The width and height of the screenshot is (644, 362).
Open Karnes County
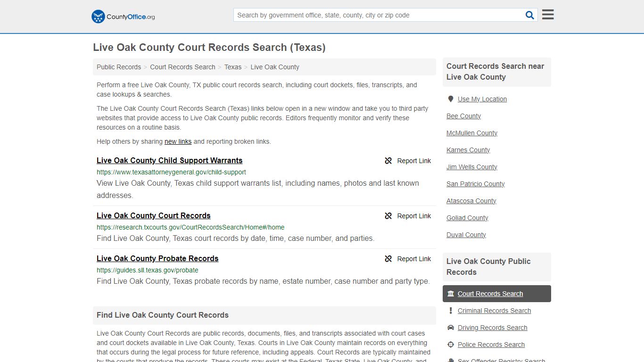[468, 150]
